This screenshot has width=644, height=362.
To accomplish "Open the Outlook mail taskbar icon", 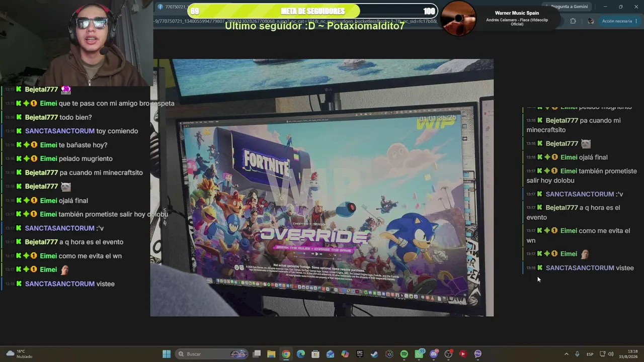I will (330, 354).
